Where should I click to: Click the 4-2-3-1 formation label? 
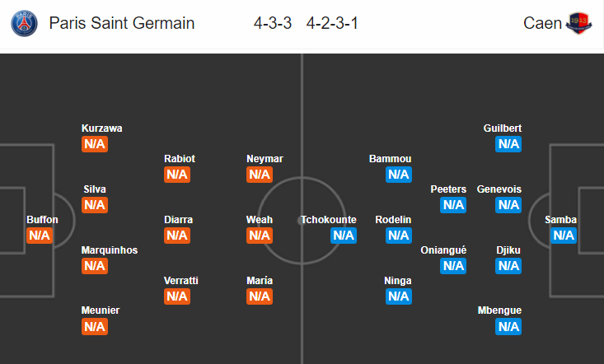click(x=332, y=24)
